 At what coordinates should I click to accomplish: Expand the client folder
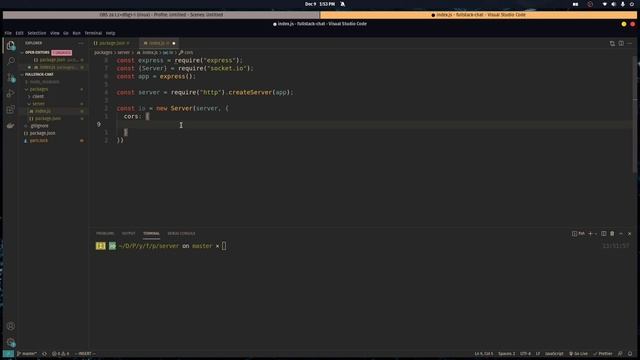tap(38, 96)
